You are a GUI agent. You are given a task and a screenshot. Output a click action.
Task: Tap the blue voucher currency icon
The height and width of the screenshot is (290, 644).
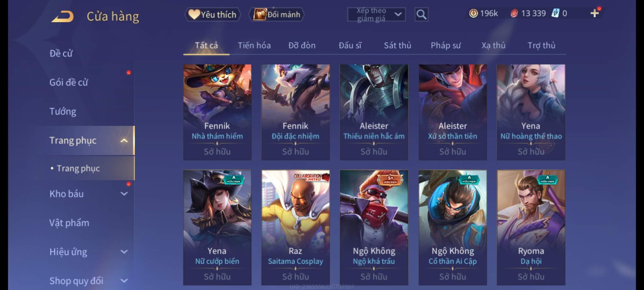tap(555, 13)
